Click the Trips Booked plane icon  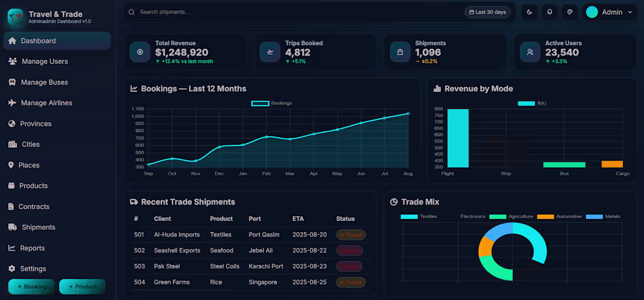pos(270,52)
